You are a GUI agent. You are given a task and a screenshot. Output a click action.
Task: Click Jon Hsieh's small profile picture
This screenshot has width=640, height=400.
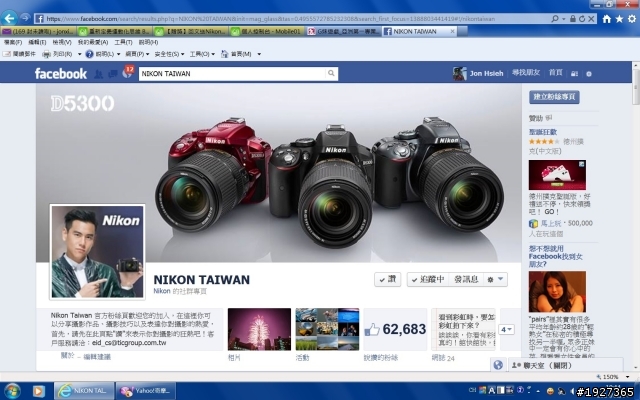coord(459,73)
